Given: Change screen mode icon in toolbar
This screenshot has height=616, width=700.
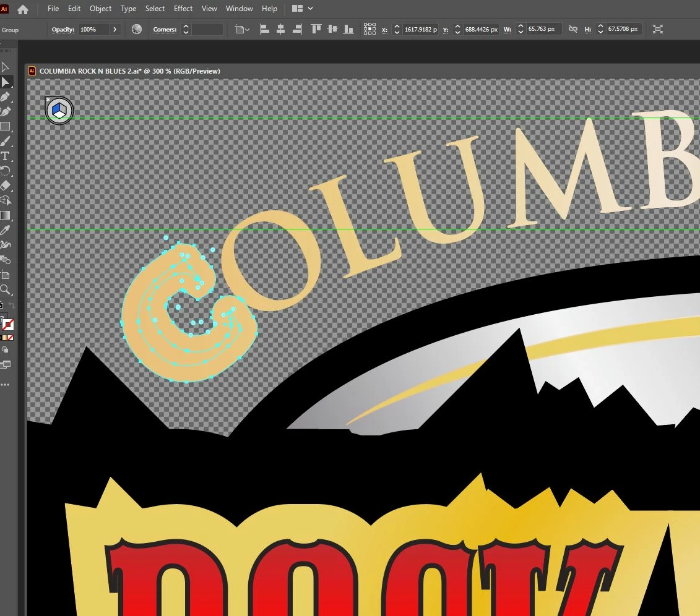Looking at the screenshot, I should [6, 365].
